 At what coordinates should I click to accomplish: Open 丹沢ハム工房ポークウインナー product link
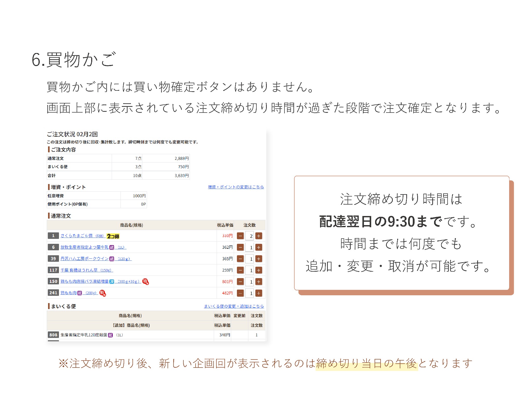(x=84, y=259)
